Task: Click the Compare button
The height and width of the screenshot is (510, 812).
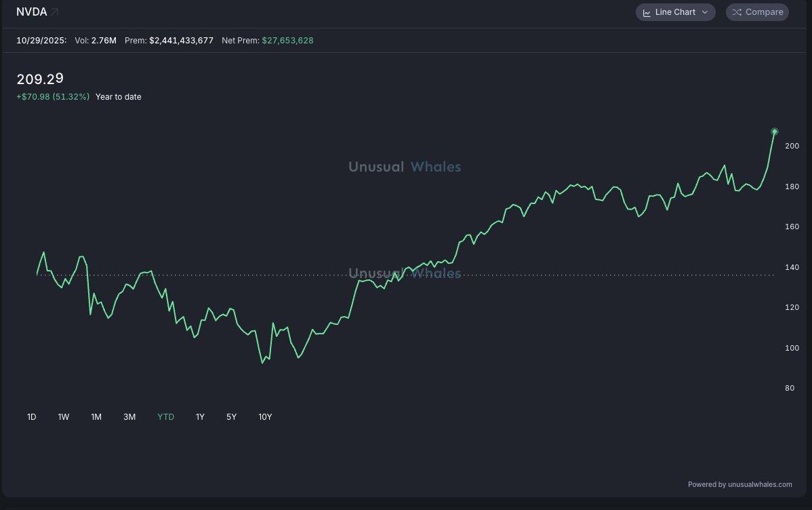Action: (x=757, y=12)
